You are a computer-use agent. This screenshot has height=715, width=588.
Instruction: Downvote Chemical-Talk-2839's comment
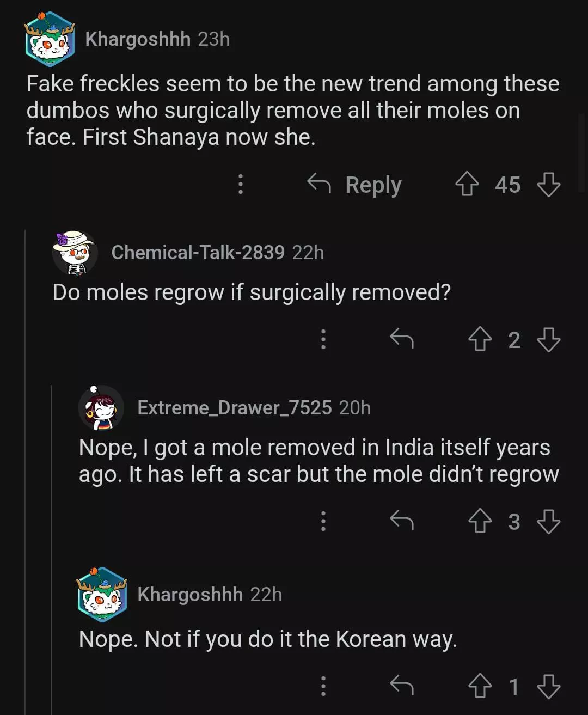point(548,339)
